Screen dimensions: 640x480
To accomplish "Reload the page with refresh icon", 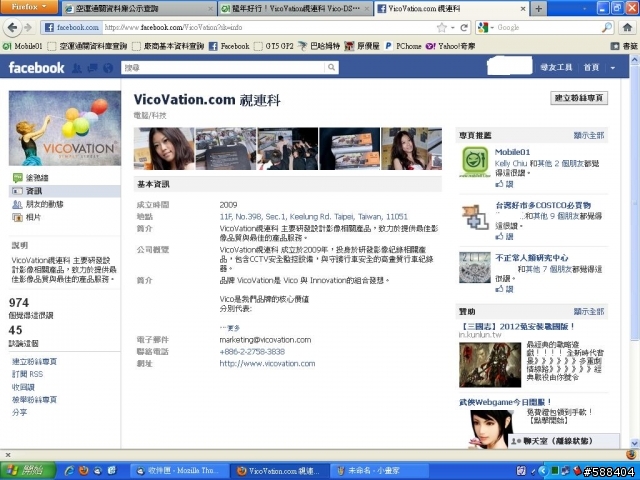I will pos(464,28).
